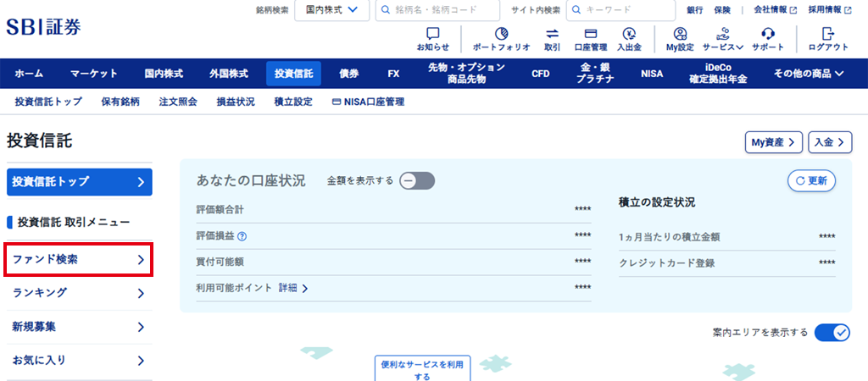Expand その他の商品 menu

[809, 74]
